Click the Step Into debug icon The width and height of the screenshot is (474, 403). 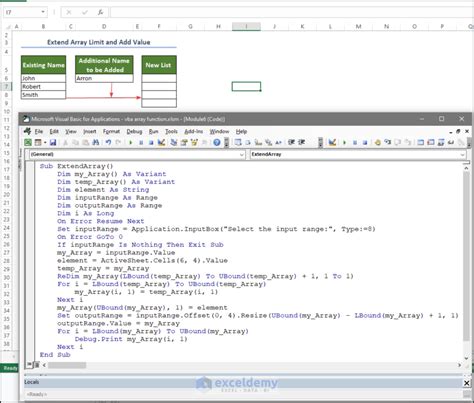pos(387,142)
